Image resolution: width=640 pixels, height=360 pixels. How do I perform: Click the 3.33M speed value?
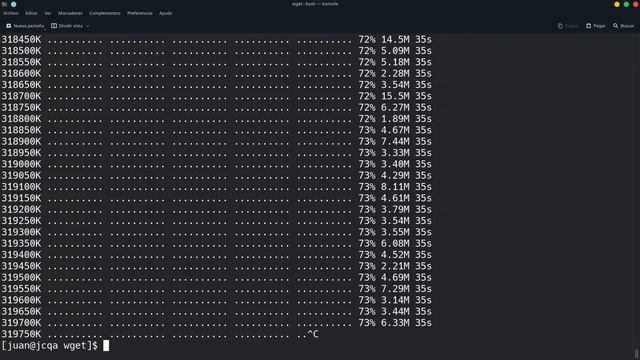pyautogui.click(x=395, y=153)
